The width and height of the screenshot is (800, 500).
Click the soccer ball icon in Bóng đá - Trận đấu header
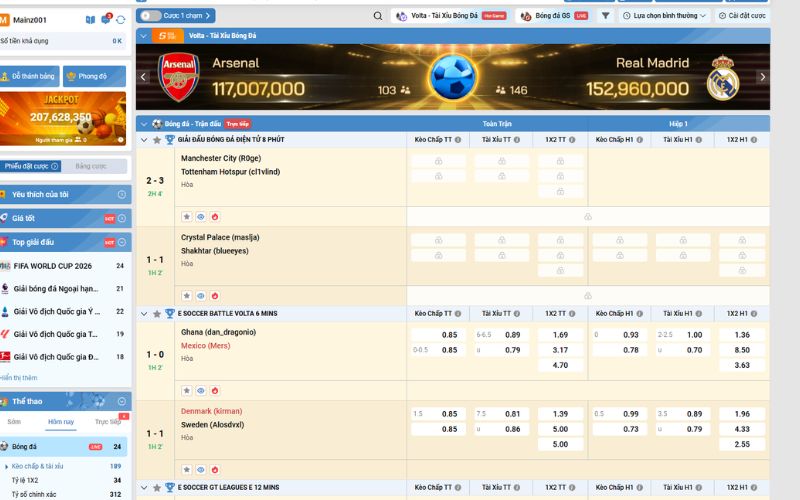(157, 124)
